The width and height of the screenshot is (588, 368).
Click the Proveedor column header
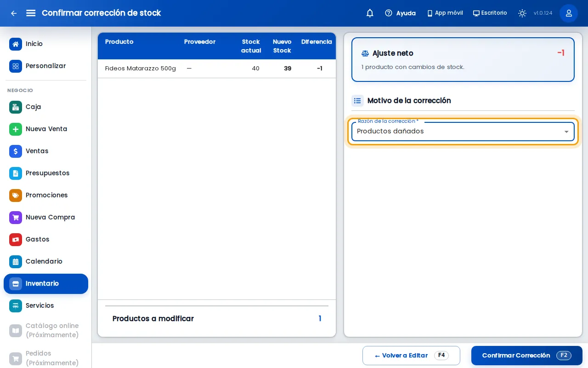click(200, 42)
